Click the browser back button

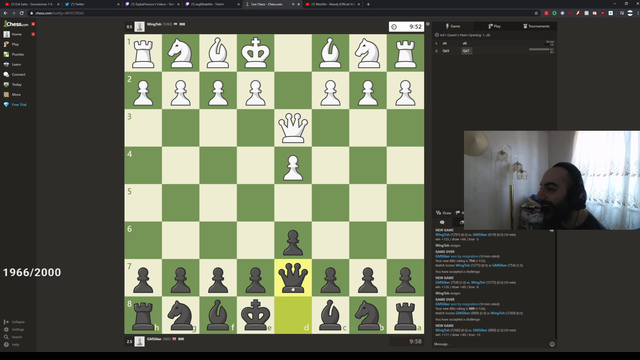tap(5, 13)
